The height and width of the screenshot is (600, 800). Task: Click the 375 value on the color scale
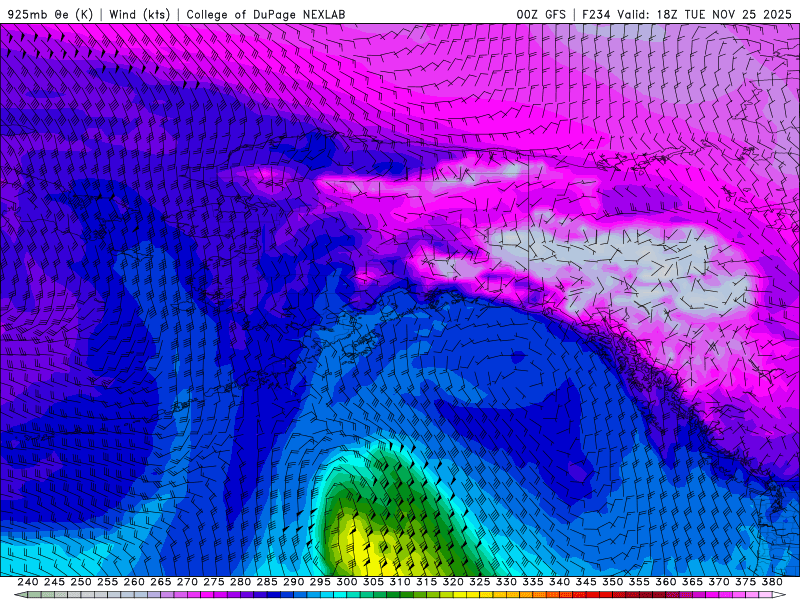[745, 582]
